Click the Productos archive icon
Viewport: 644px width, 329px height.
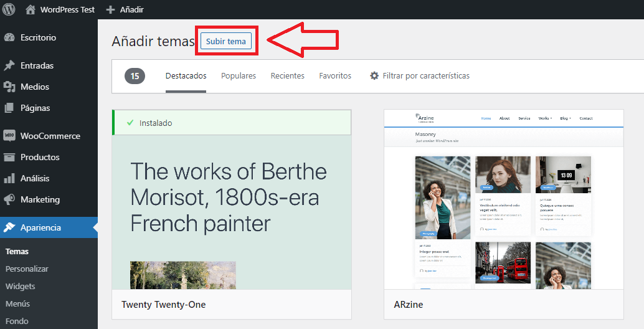(x=9, y=157)
